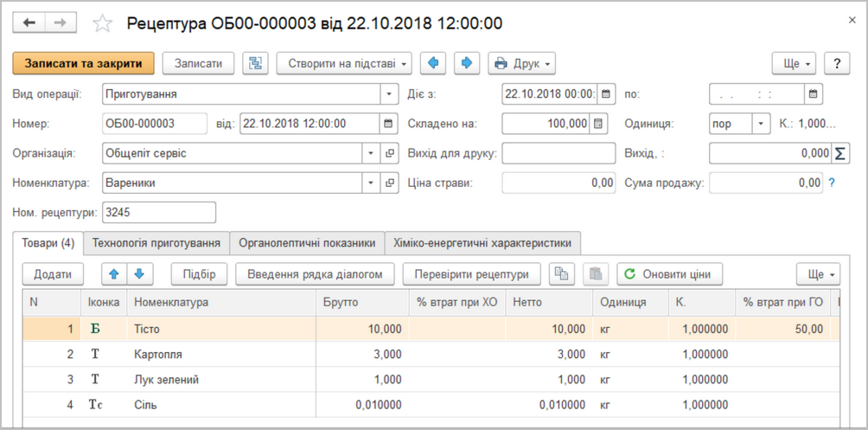Image resolution: width=868 pixels, height=430 pixels.
Task: Switch to Технологія приготування tab
Action: coord(157,243)
